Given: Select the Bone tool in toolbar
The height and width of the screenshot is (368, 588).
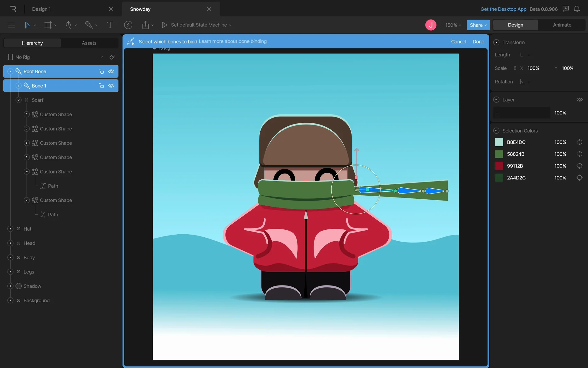Looking at the screenshot, I should pos(89,25).
